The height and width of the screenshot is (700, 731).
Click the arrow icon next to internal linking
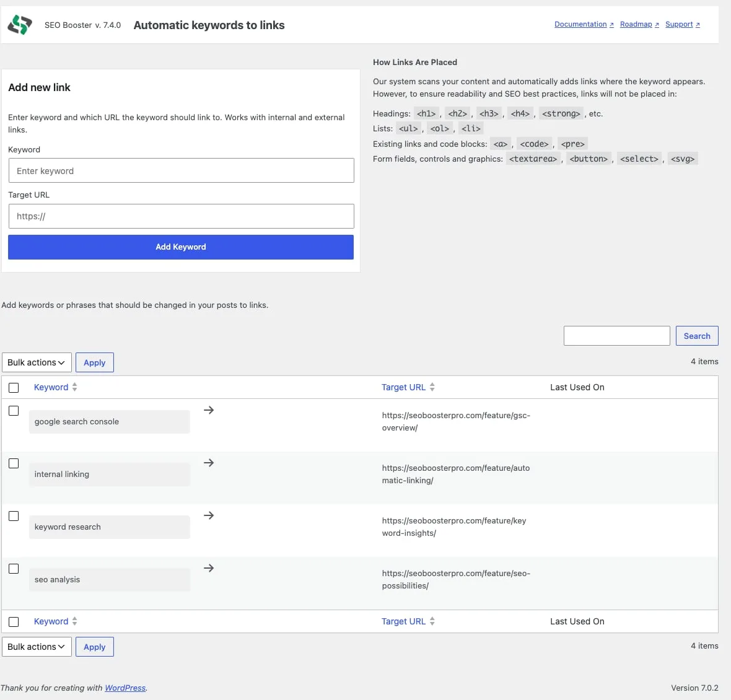[x=209, y=463]
